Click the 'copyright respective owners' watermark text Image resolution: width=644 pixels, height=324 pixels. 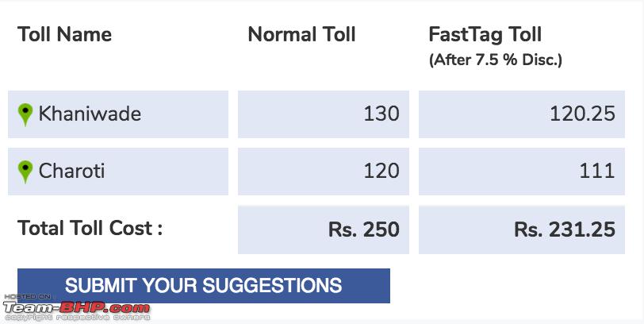(x=77, y=318)
